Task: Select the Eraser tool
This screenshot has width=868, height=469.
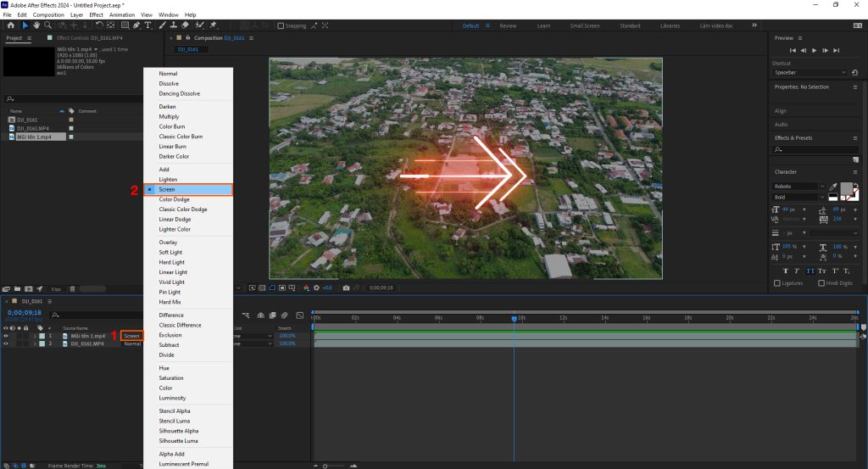Action: (186, 25)
